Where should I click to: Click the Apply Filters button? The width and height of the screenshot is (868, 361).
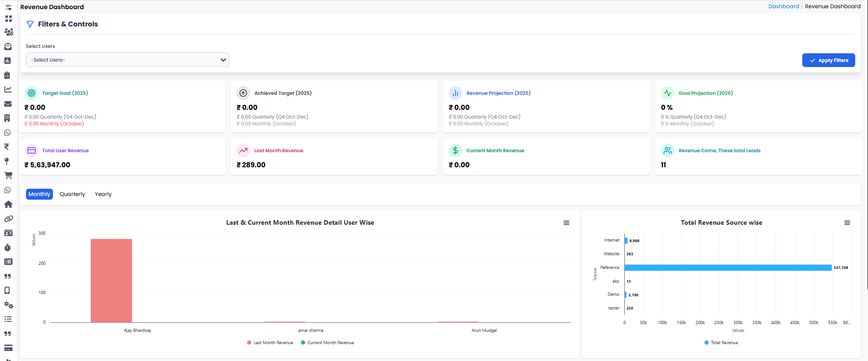click(828, 60)
